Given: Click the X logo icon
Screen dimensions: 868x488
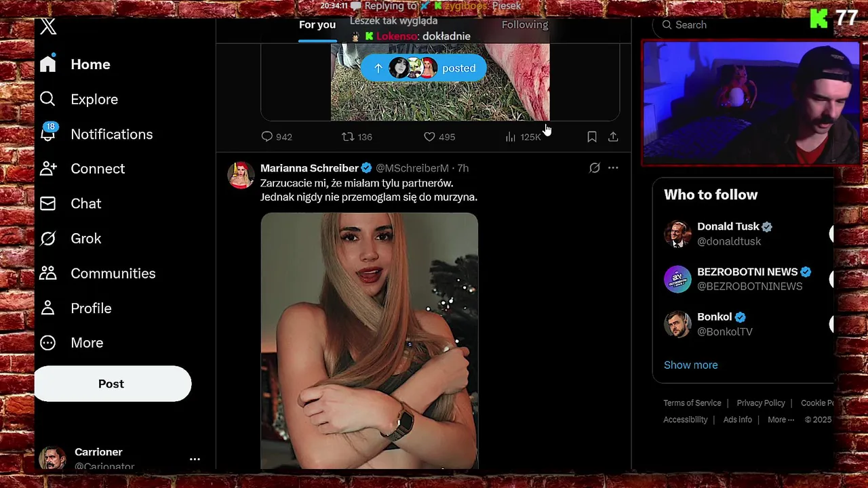Looking at the screenshot, I should click(x=47, y=27).
